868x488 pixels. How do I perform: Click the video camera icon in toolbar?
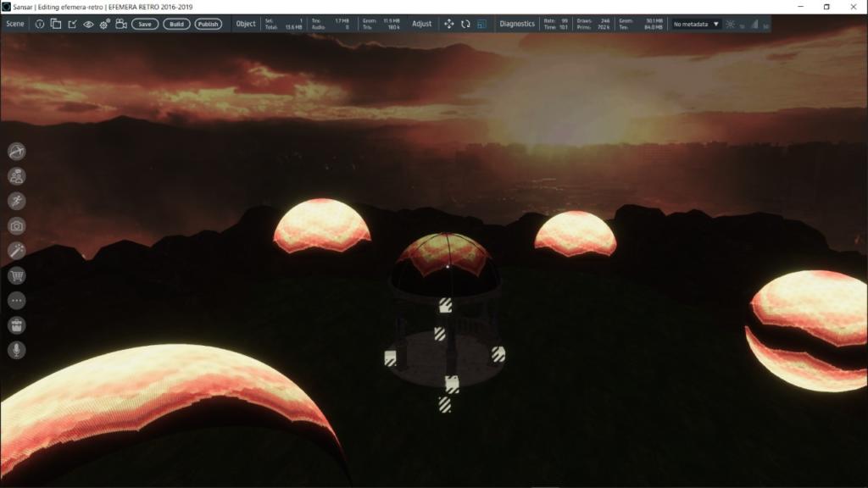tap(121, 24)
